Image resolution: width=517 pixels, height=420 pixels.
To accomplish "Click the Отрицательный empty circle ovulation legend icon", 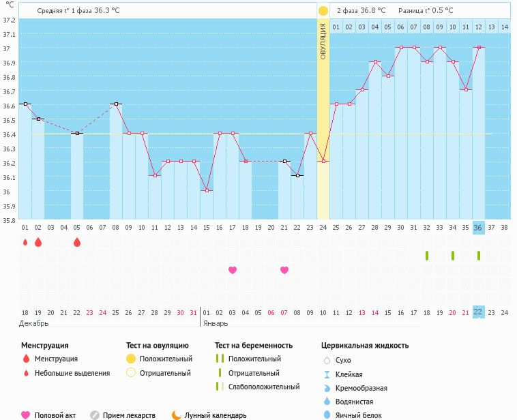I will (x=131, y=373).
